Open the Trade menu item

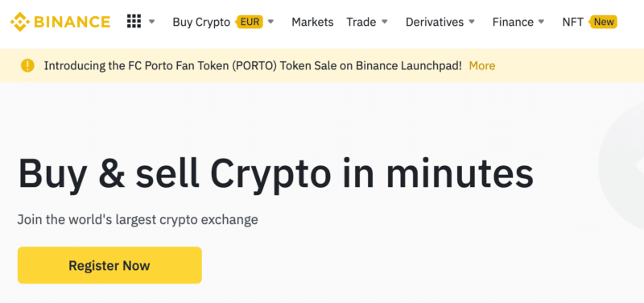(361, 22)
